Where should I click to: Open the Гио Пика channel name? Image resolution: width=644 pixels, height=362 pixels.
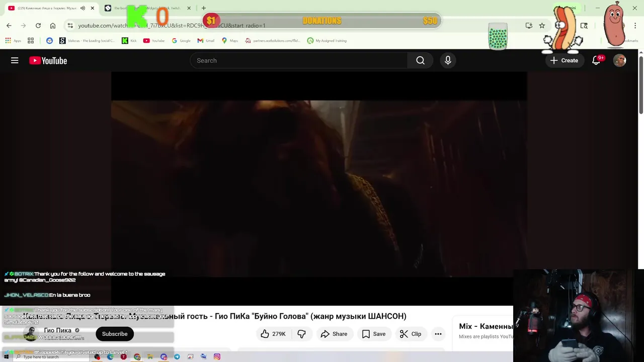tap(57, 330)
